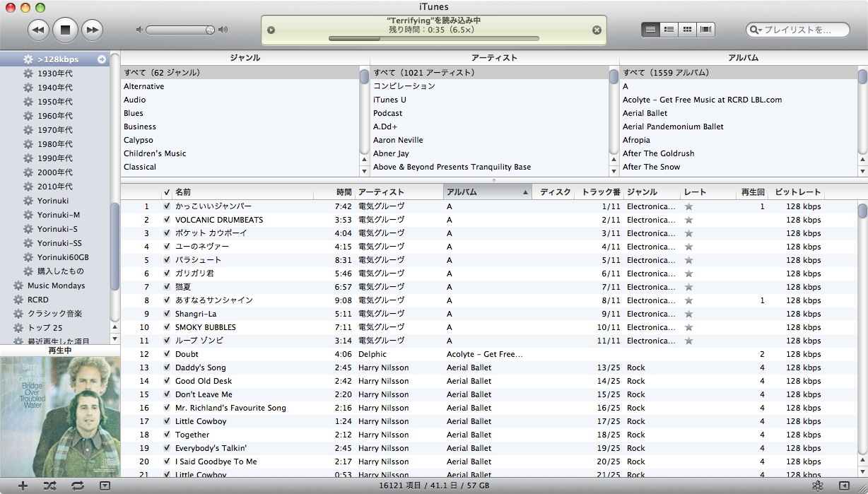868x494 pixels.
Task: Click the sidebar scroll down arrow
Action: click(115, 340)
